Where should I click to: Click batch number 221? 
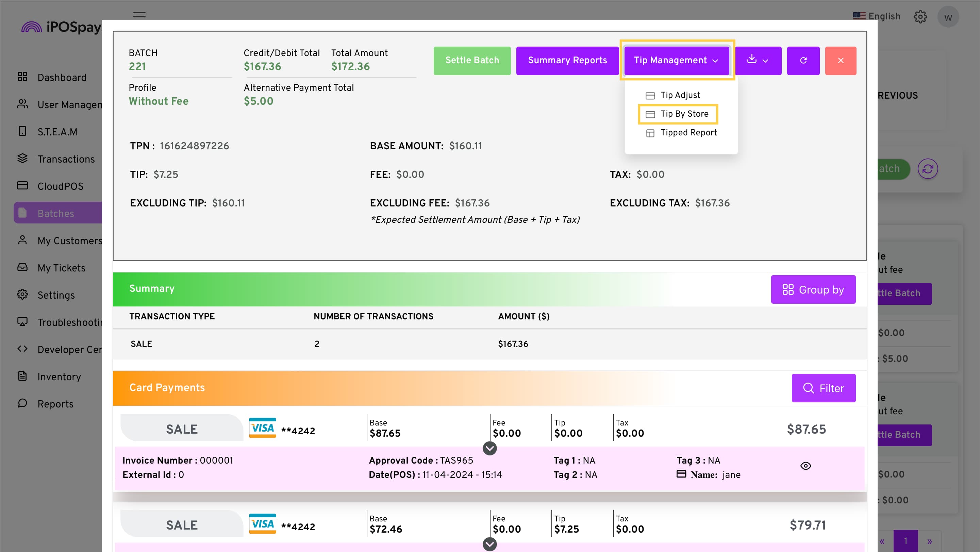pos(137,66)
